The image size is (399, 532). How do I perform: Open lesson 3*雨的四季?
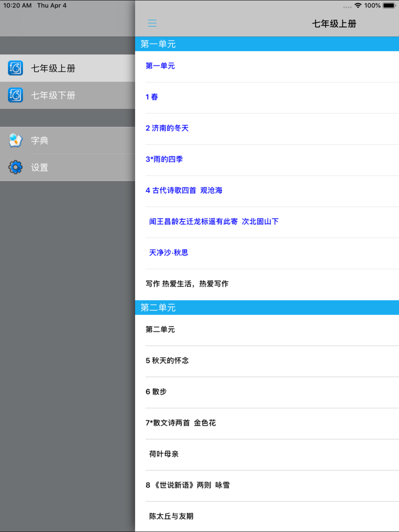tap(267, 160)
